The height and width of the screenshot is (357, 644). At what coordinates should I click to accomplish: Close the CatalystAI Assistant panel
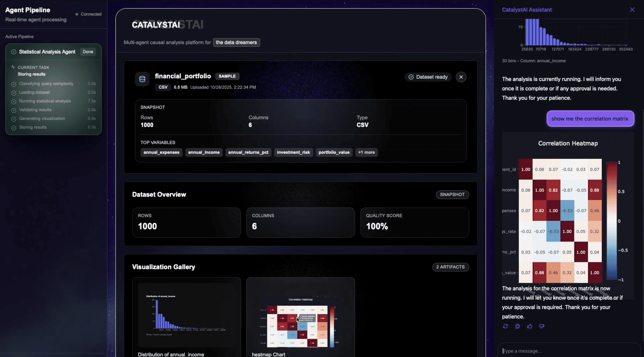pos(632,10)
